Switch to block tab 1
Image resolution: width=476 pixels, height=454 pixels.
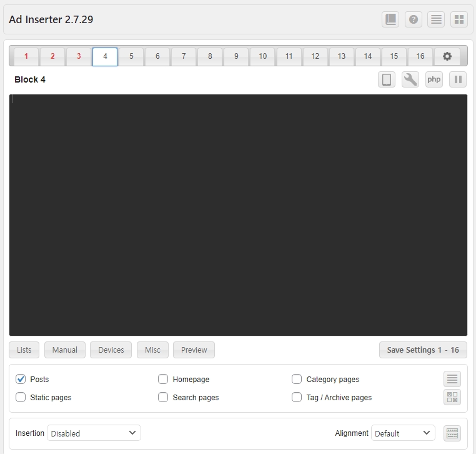[x=26, y=56]
